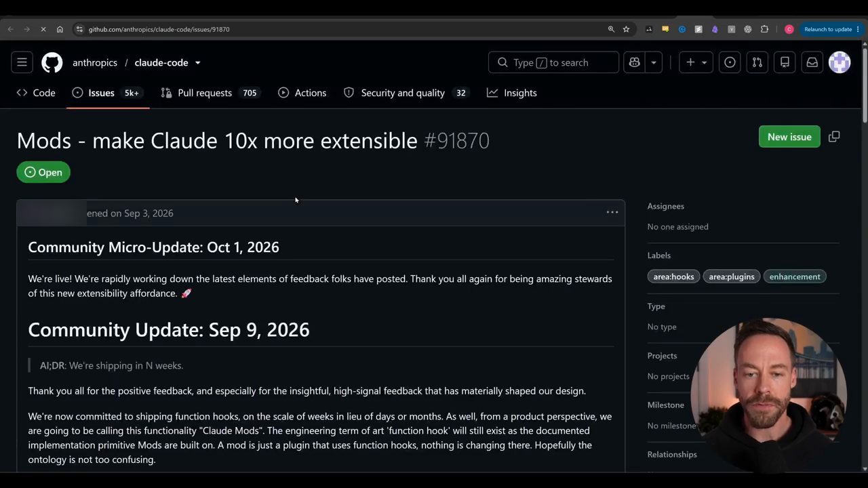Click the browser home button
Image resolution: width=868 pixels, height=488 pixels.
click(60, 29)
